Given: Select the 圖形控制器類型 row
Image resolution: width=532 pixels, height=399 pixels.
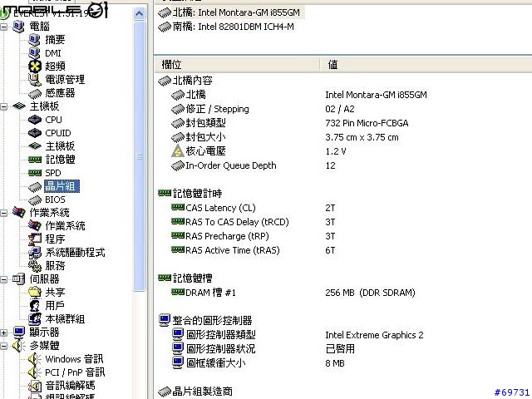Looking at the screenshot, I should pos(342,335).
